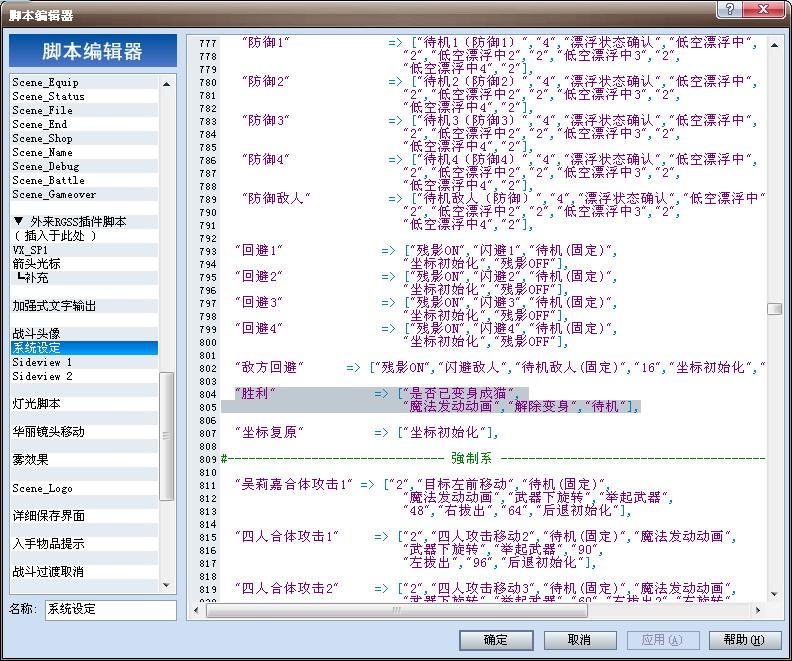Click code editor vertical scrollbar thumb
Image resolution: width=792 pixels, height=661 pixels.
774,309
